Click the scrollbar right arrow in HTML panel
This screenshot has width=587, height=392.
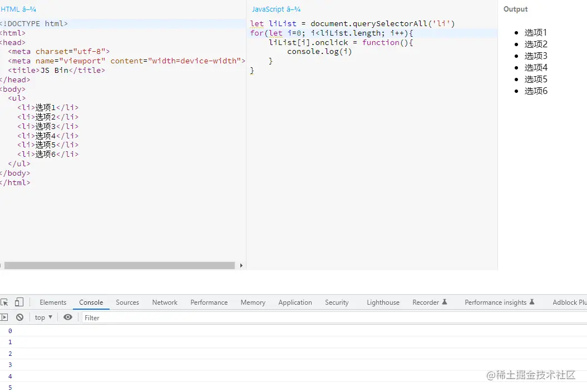click(241, 266)
